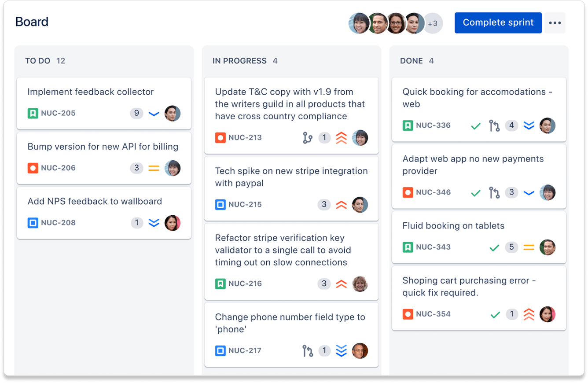Click the low priority chevron on NUC-205
This screenshot has height=383, width=588.
tap(154, 113)
